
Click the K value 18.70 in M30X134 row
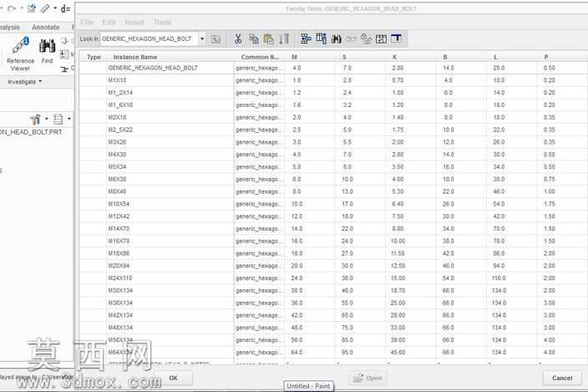398,291
